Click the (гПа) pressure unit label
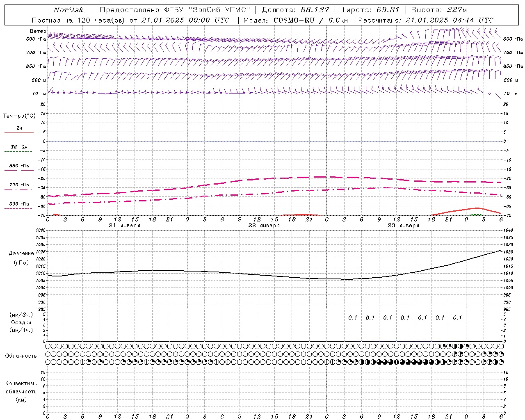 (x=21, y=262)
